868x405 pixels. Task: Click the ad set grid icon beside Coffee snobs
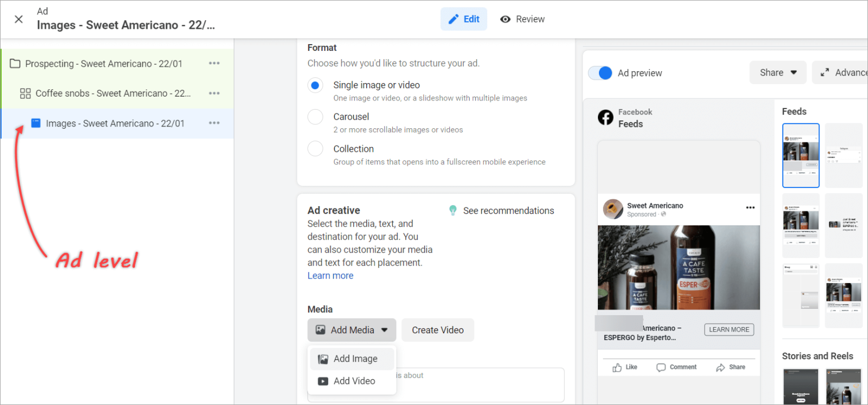click(25, 93)
